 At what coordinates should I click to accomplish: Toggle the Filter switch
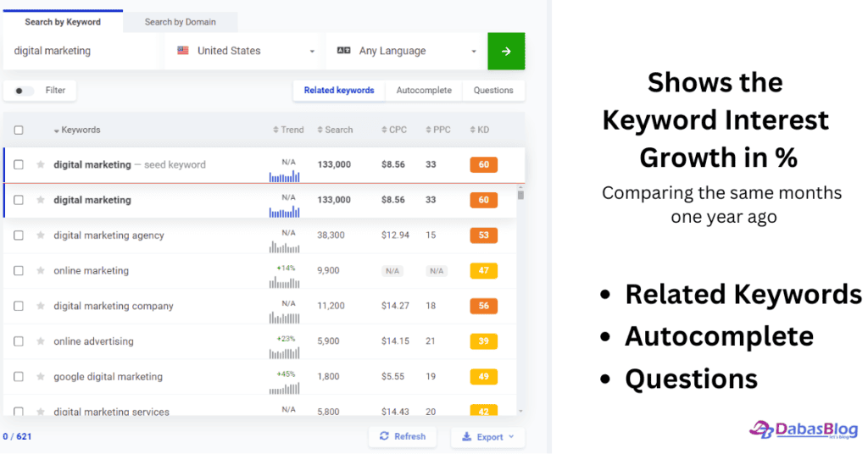click(x=23, y=91)
